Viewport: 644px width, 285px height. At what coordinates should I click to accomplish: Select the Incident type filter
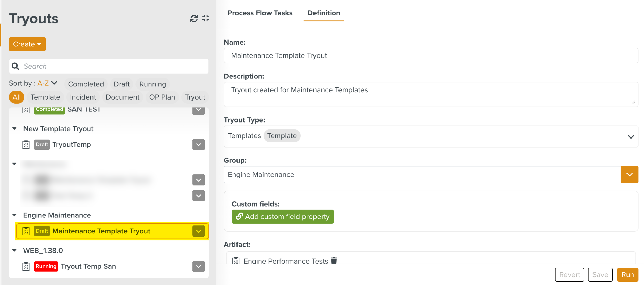pyautogui.click(x=83, y=97)
